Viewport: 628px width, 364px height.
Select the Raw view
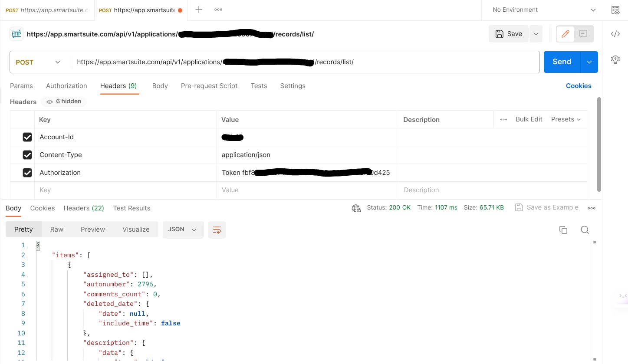click(x=57, y=230)
